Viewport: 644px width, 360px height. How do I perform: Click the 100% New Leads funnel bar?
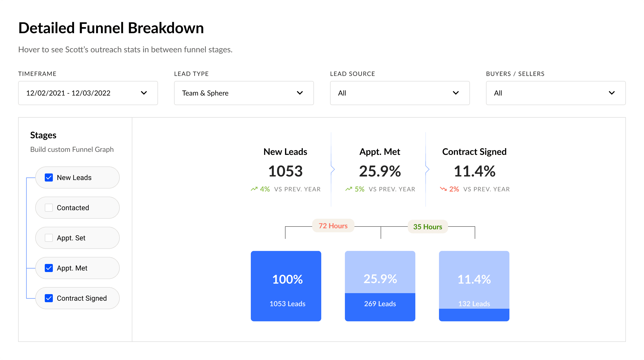tap(286, 286)
